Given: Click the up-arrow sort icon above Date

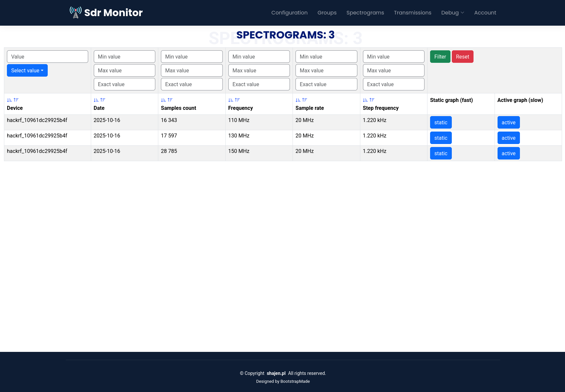Looking at the screenshot, I should coord(103,100).
